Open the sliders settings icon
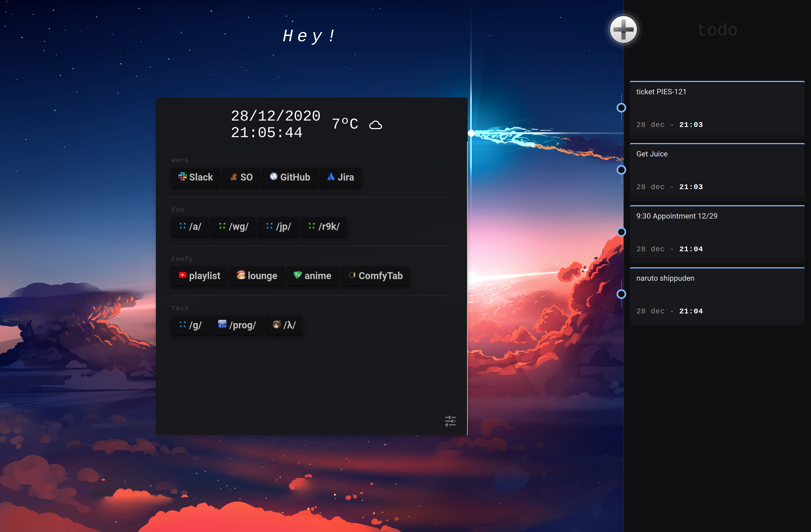 point(450,421)
